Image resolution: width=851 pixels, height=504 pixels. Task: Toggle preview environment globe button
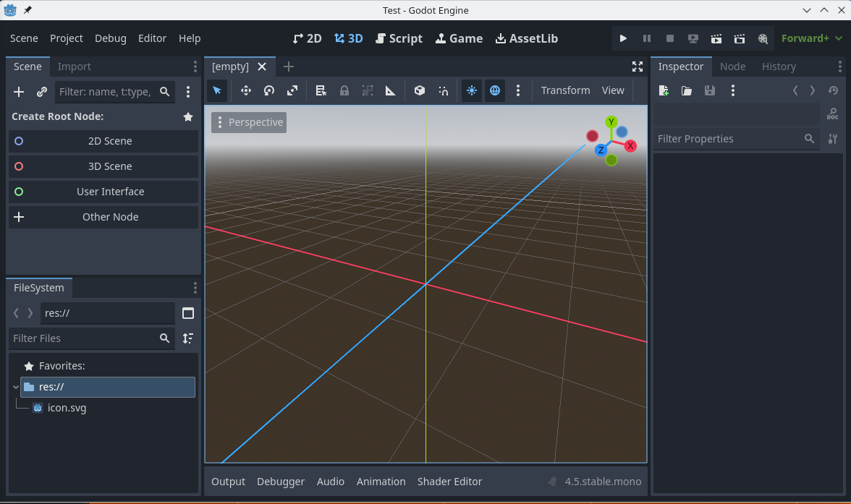point(495,90)
